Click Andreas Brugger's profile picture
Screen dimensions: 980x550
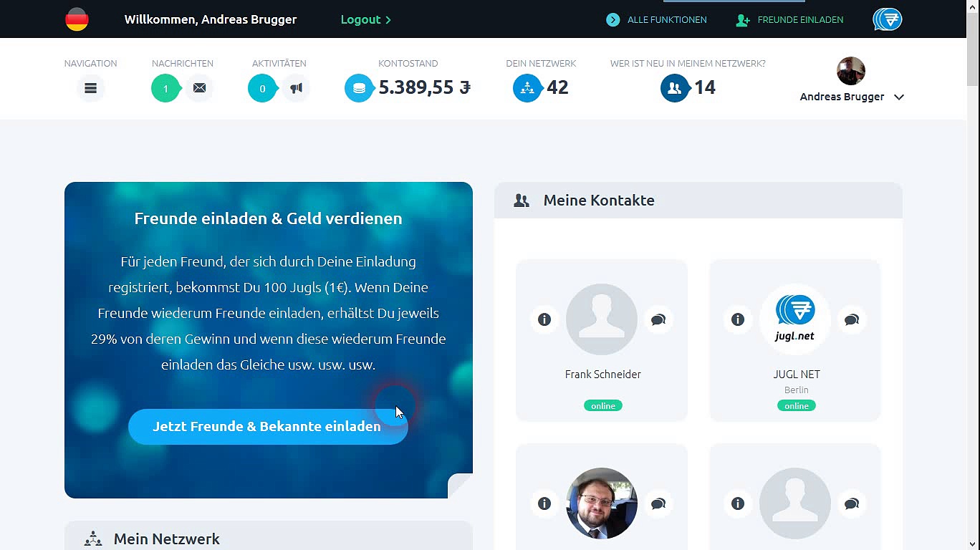click(x=850, y=71)
